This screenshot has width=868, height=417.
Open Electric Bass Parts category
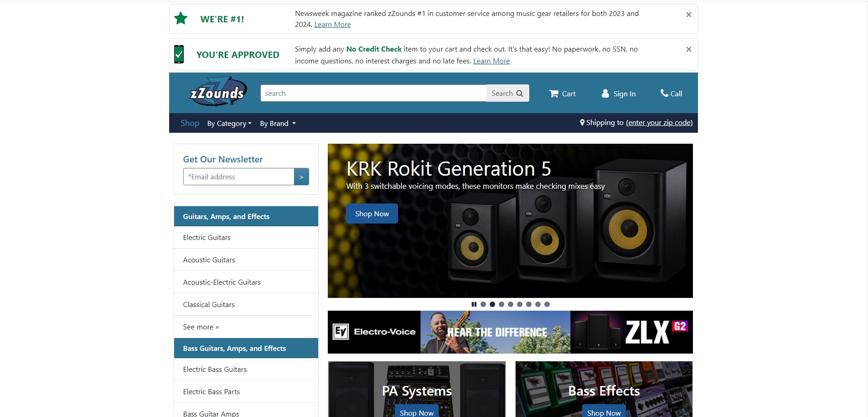click(x=246, y=392)
